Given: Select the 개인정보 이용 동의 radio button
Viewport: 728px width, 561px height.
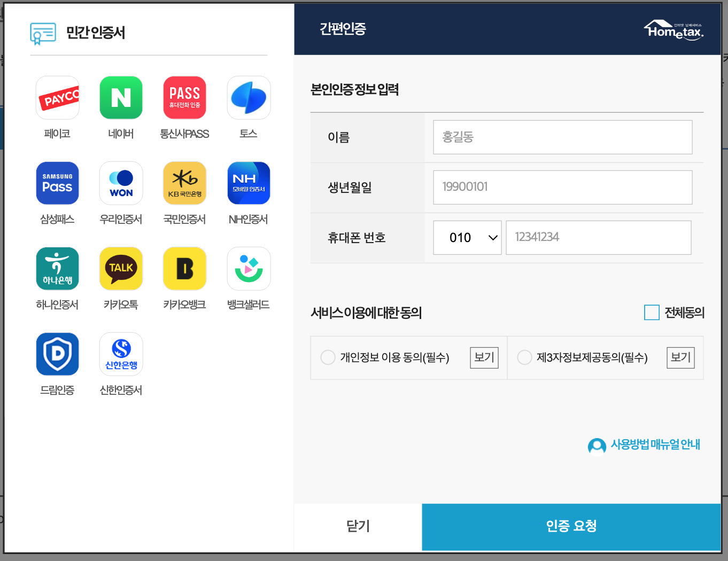Looking at the screenshot, I should (x=328, y=357).
